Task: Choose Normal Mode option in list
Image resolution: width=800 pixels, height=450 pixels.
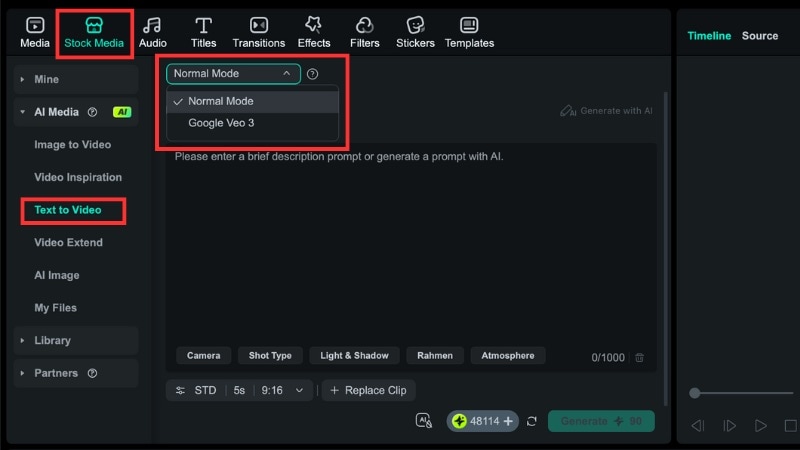Action: 253,101
